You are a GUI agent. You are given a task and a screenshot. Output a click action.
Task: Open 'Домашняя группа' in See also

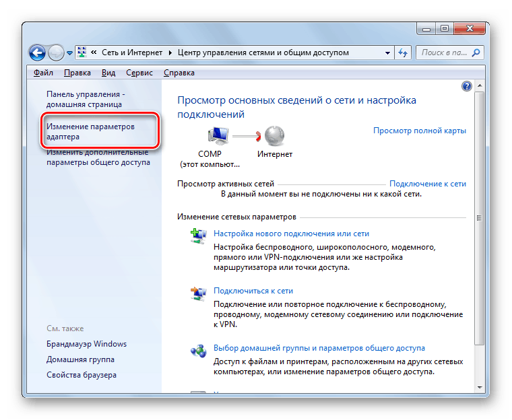coord(80,359)
